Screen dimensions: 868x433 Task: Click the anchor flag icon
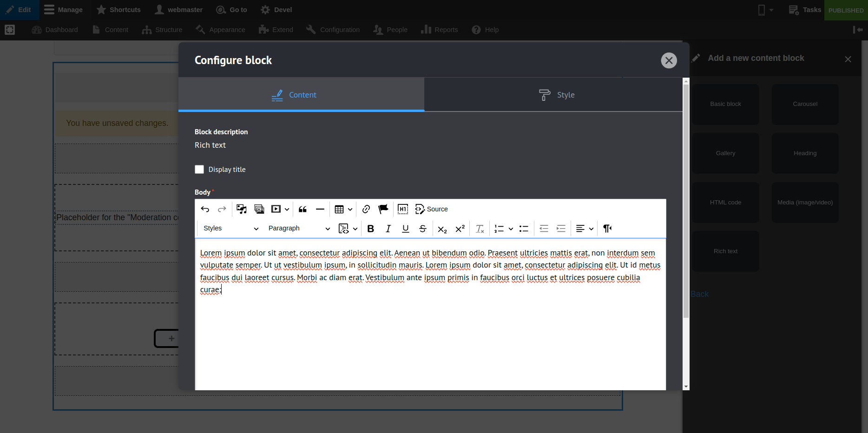point(383,209)
